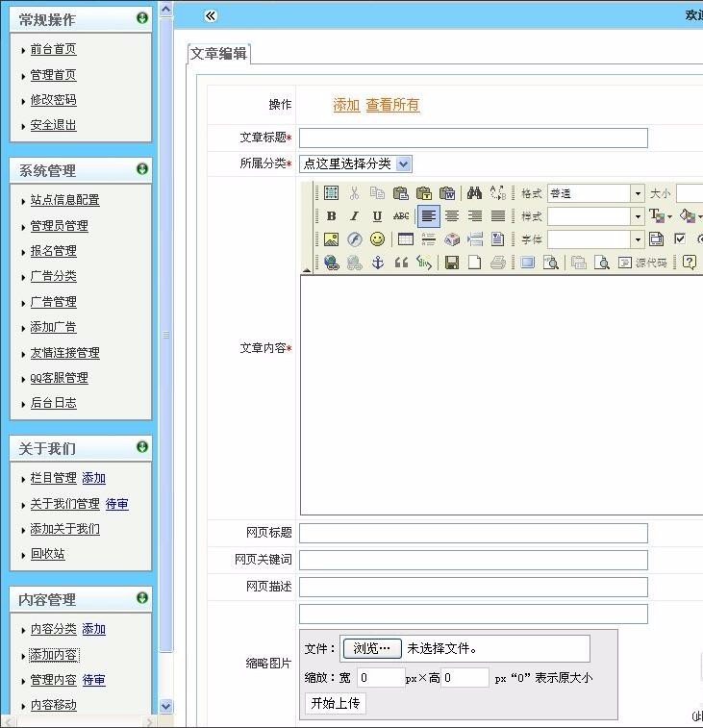
Task: Open the 字体 font dropdown
Action: click(638, 239)
